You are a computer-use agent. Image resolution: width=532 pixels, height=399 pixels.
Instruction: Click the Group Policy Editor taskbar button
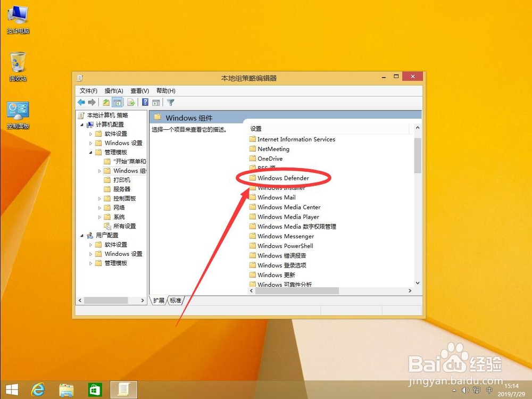(123, 390)
